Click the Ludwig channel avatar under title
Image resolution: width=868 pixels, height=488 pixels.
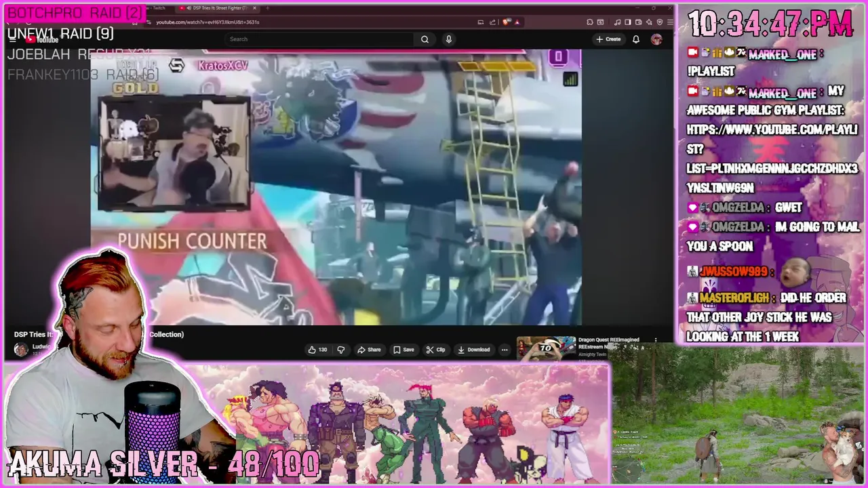click(x=21, y=349)
